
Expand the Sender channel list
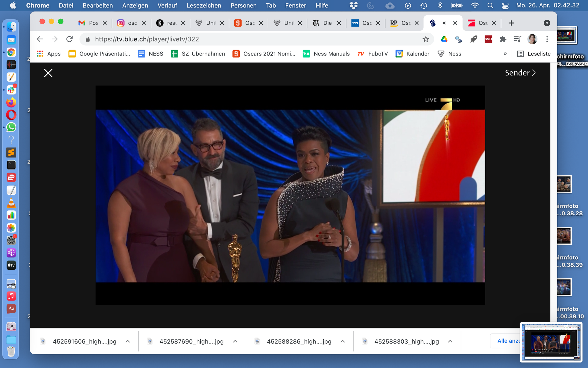coord(520,73)
